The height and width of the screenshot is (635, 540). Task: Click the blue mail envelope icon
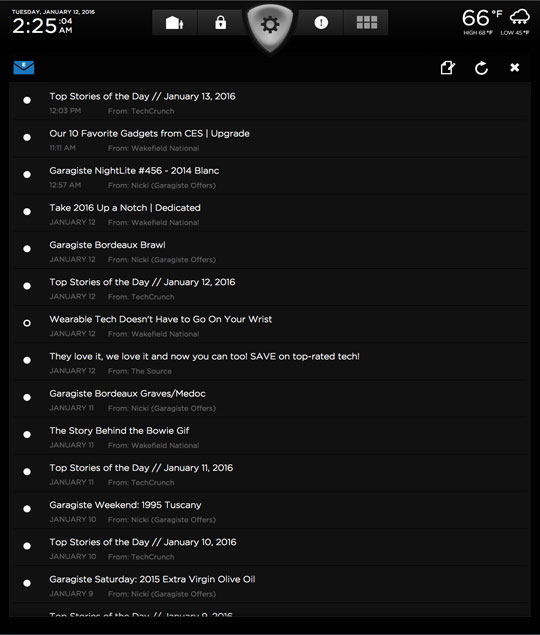(23, 68)
